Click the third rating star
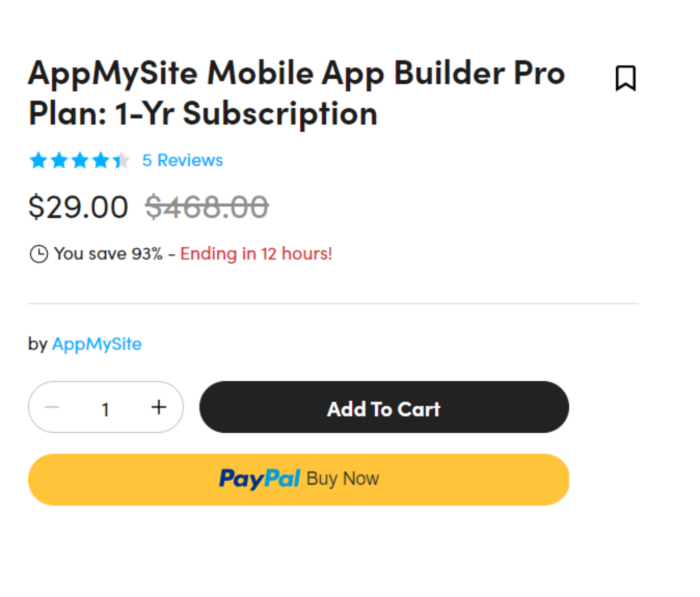Viewport: 700px width, 597px height. (80, 160)
